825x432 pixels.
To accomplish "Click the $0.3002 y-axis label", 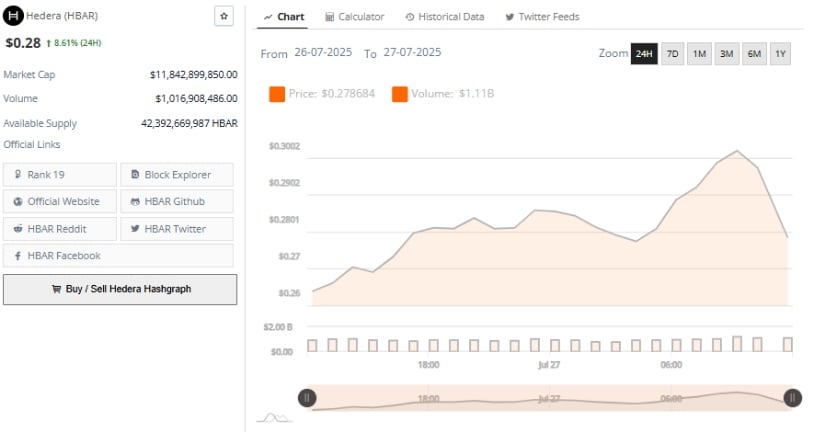I will click(284, 146).
